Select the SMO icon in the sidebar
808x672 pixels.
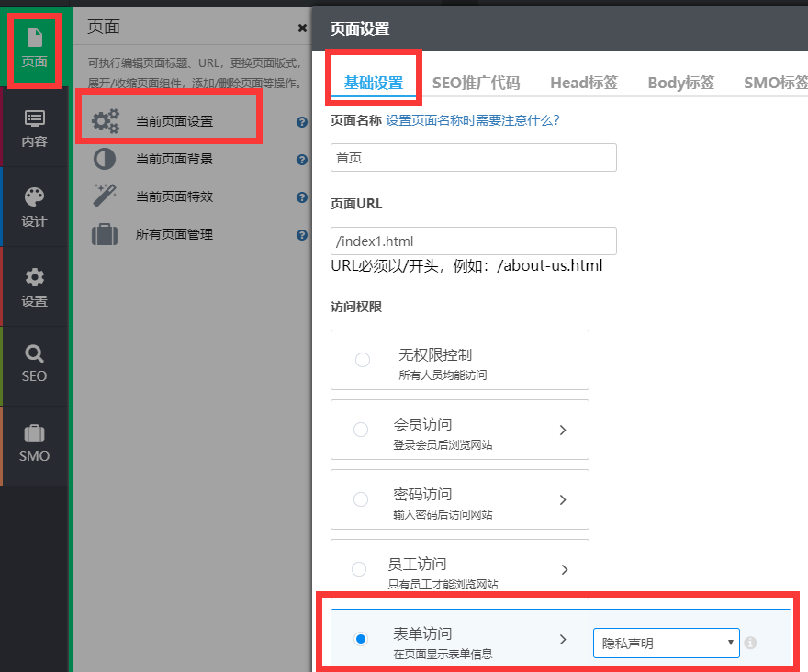tap(34, 441)
